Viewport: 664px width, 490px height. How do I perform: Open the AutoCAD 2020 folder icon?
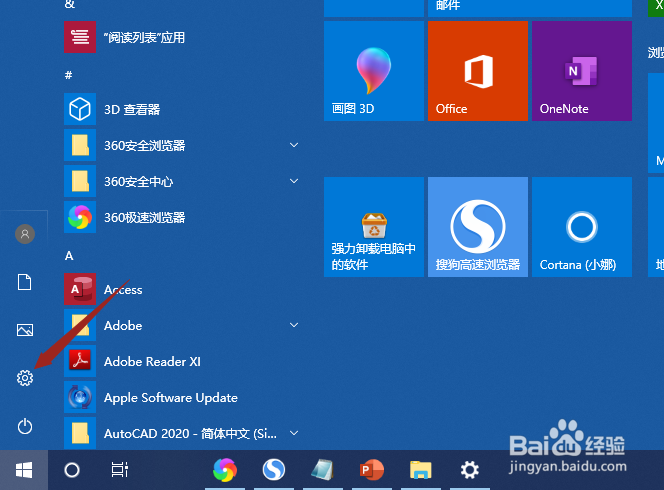coord(80,433)
